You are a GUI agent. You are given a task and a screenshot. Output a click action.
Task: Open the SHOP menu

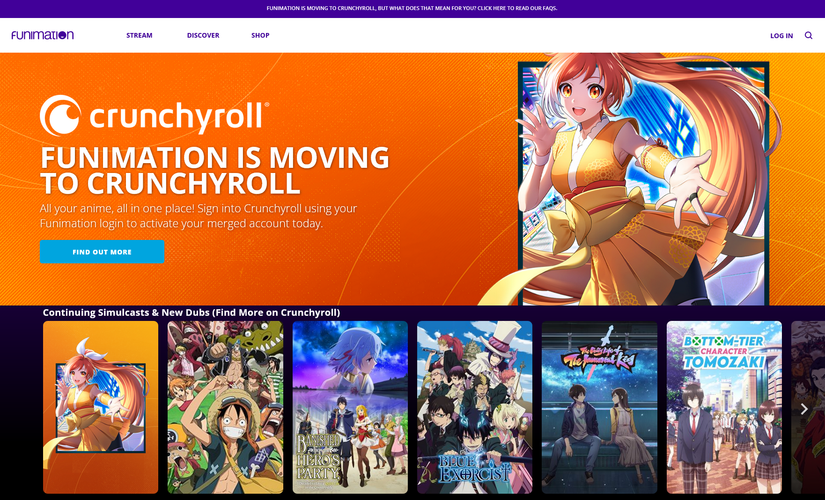[x=260, y=35]
